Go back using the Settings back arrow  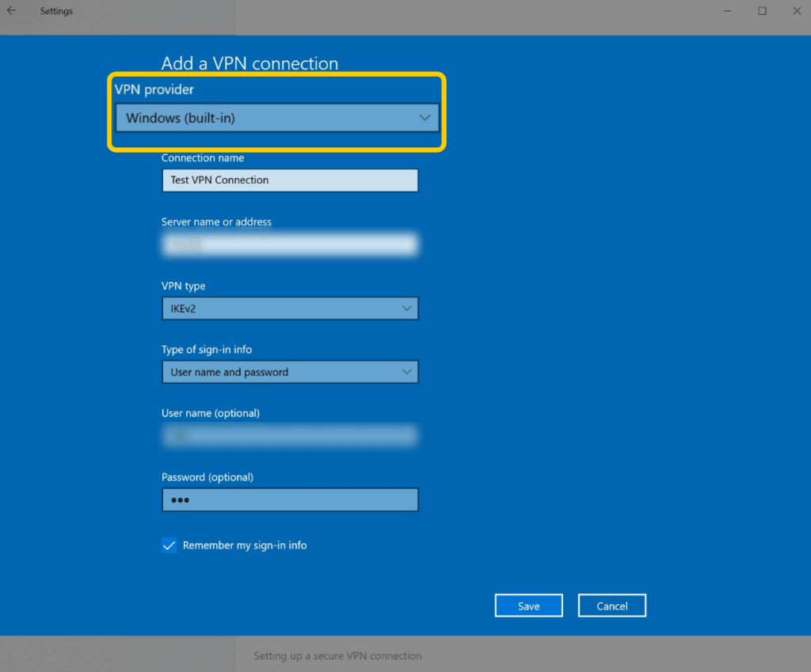[x=12, y=11]
